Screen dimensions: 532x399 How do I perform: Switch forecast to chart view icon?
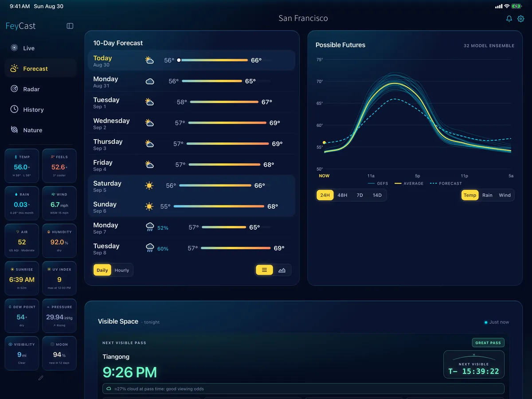282,270
